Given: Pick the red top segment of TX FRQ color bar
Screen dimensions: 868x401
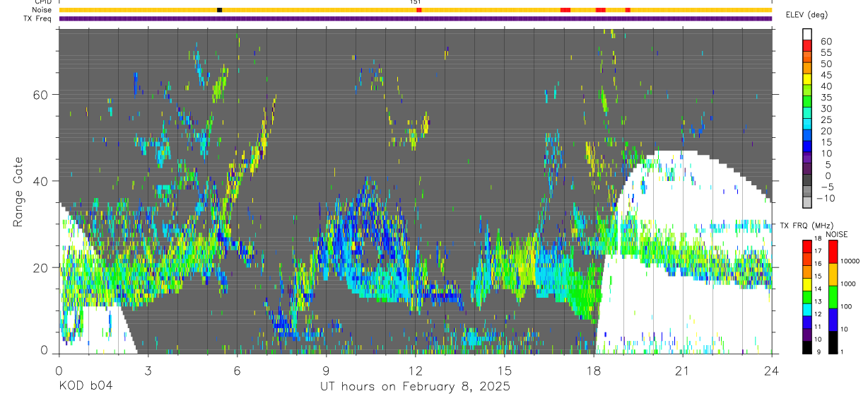Looking at the screenshot, I should point(807,245).
